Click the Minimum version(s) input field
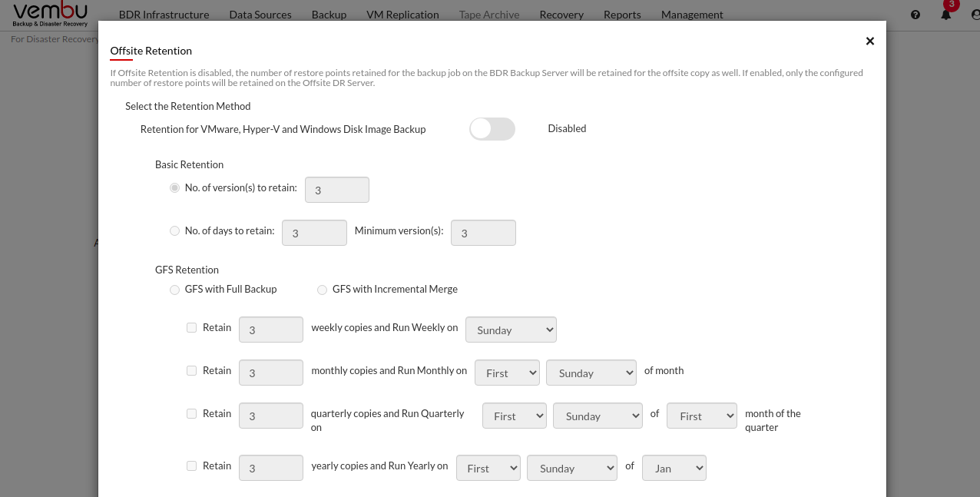The height and width of the screenshot is (497, 980). 483,233
